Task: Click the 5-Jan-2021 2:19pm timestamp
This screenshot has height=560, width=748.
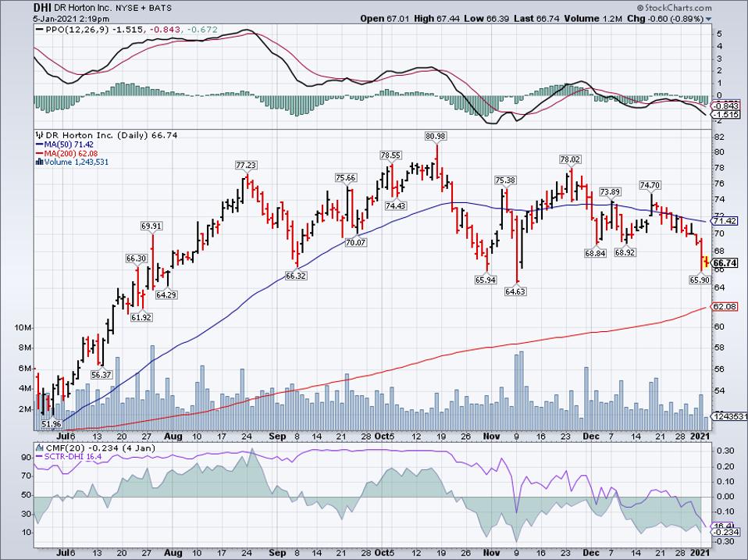Action: [x=71, y=19]
